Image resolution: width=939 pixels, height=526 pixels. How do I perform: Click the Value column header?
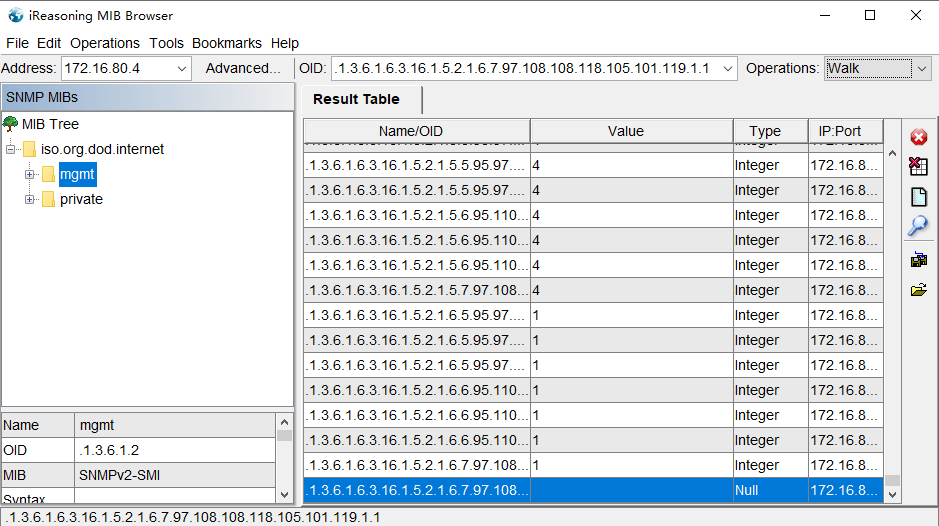[631, 131]
